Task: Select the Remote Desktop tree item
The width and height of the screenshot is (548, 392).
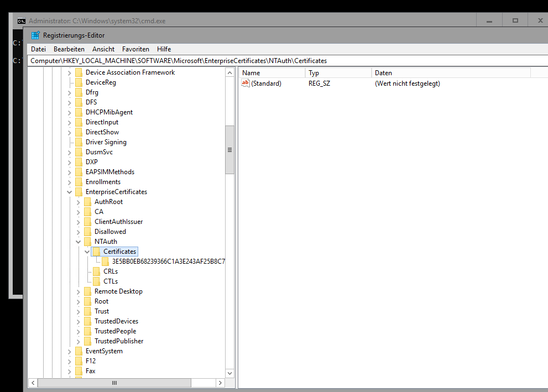Action: 118,291
